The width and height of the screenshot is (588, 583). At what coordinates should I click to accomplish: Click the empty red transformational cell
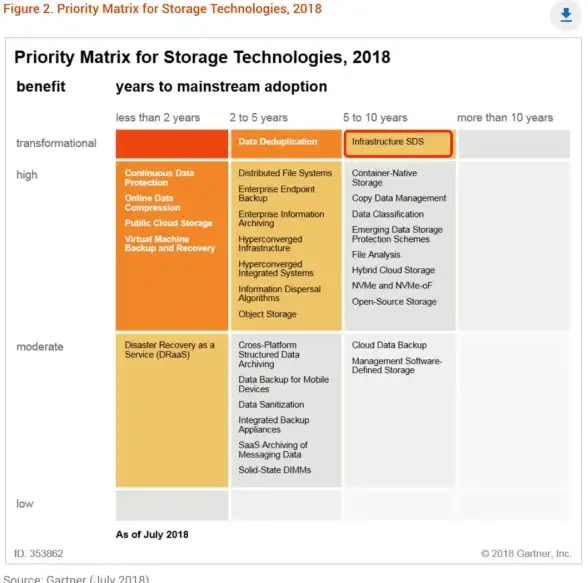[x=172, y=144]
